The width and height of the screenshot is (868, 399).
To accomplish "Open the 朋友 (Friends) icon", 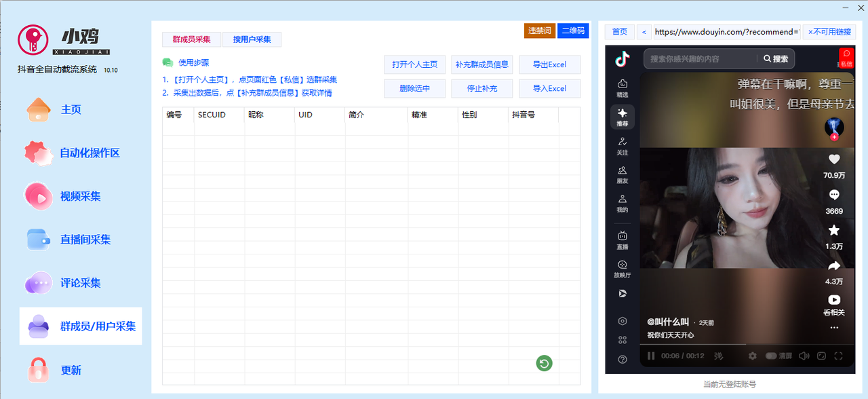I will pyautogui.click(x=623, y=175).
